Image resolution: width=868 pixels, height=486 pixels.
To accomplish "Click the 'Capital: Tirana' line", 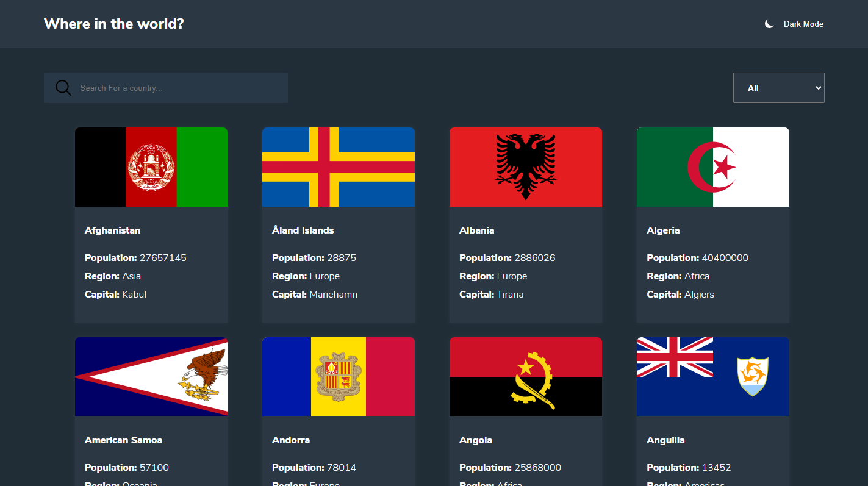I will 492,295.
